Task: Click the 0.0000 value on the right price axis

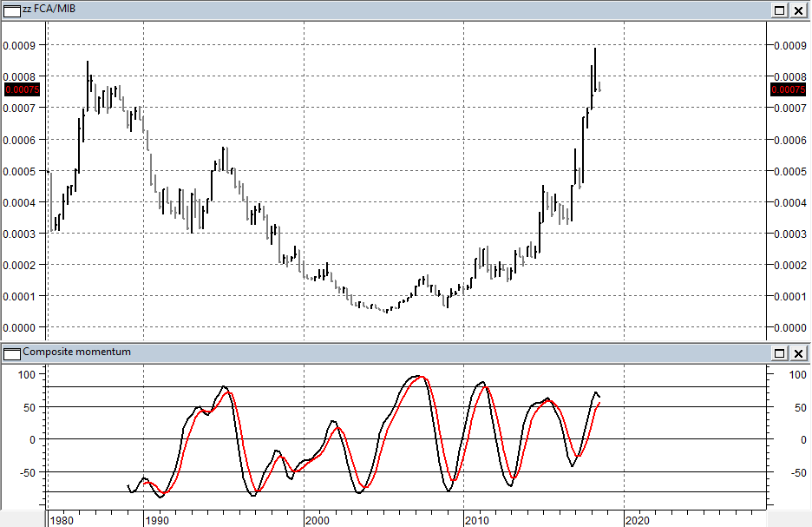Action: [790, 327]
